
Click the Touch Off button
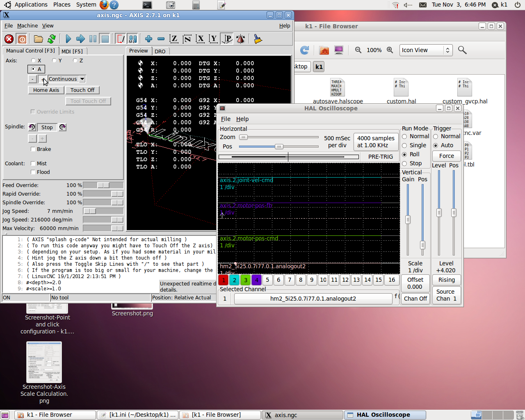[x=82, y=90]
